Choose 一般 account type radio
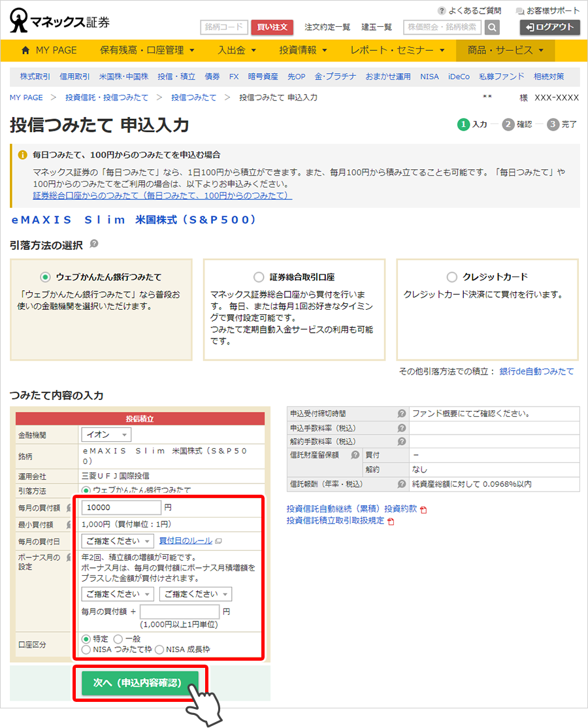 tap(118, 639)
